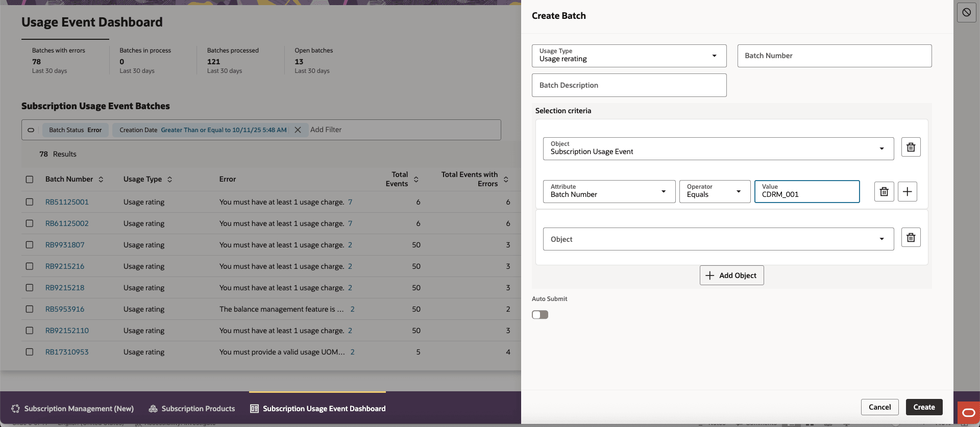
Task: Mark the RB5953916 row checkbox
Action: tap(30, 309)
